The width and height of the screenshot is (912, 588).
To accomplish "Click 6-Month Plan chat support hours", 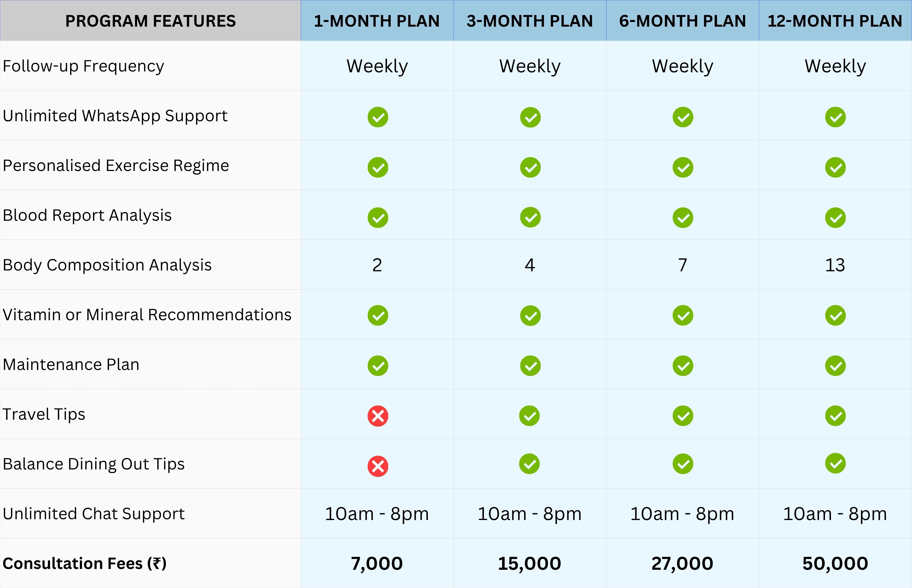I will click(682, 514).
